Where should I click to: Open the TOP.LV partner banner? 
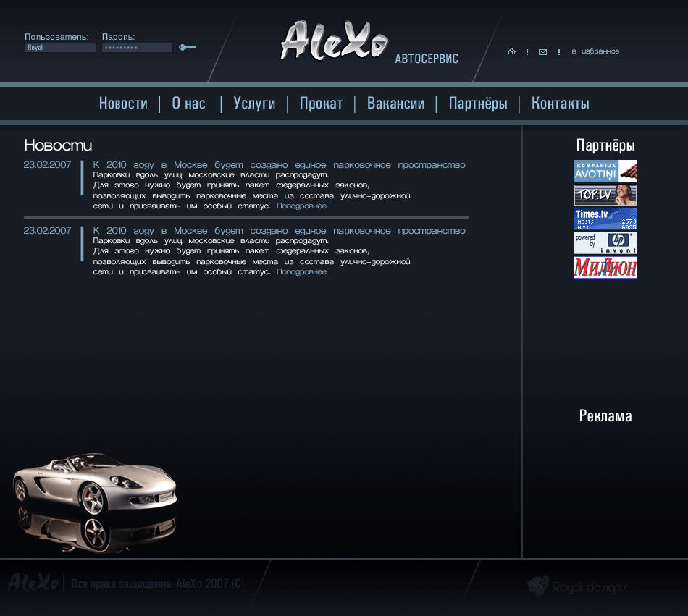605,195
